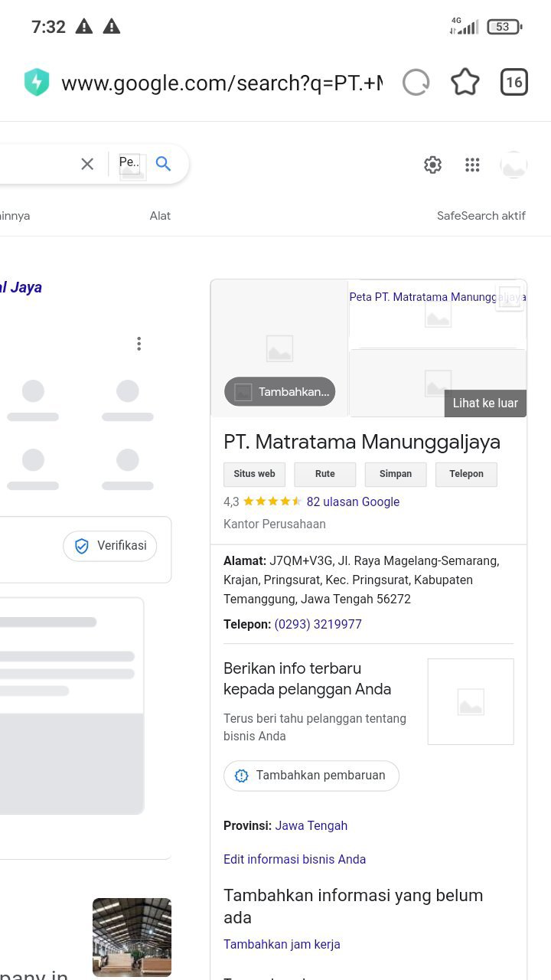
Task: Clear search text with X icon
Action: tap(87, 163)
